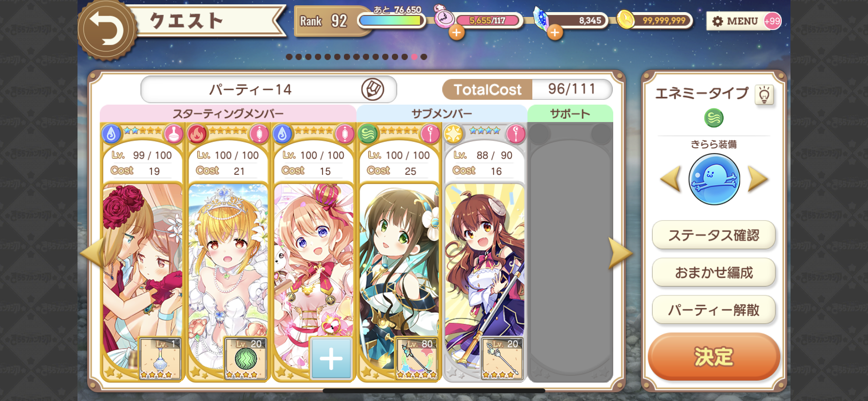Tap the blue Kirara skull equipment icon
Image resolution: width=868 pixels, height=401 pixels.
tap(714, 179)
